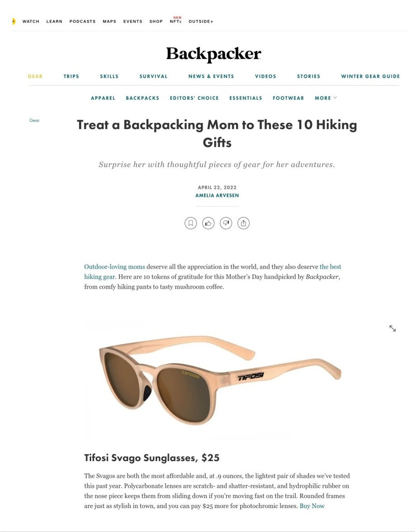Open the PODCASTS top link

click(83, 21)
